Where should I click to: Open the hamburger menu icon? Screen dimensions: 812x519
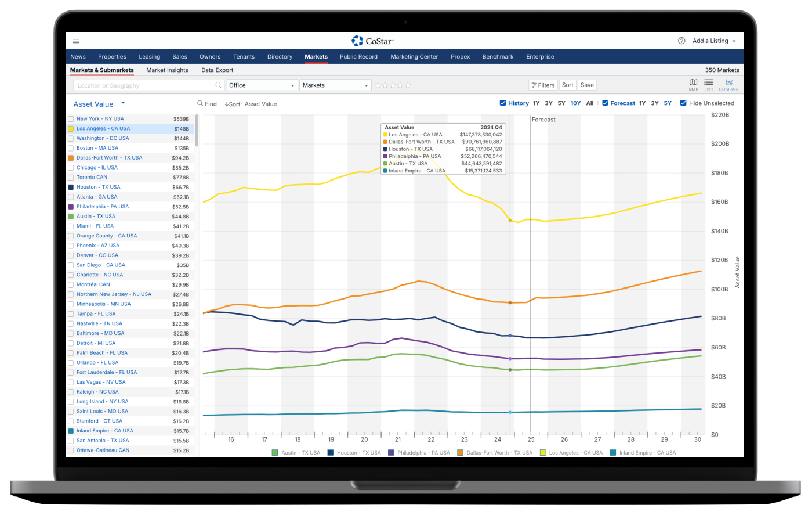76,41
